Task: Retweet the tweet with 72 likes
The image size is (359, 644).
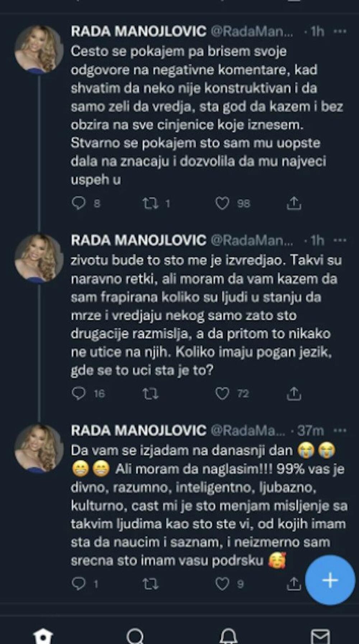Action: pos(151,394)
